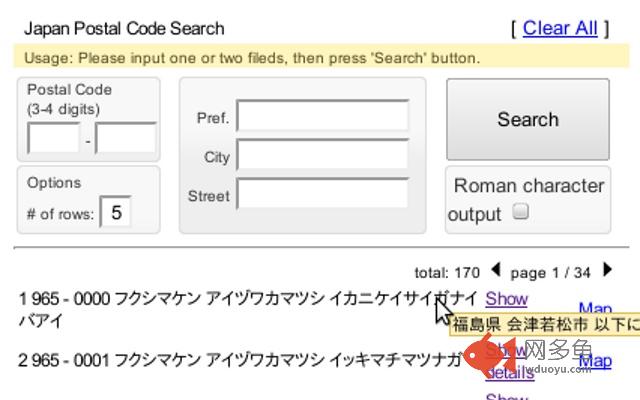This screenshot has height=400, width=640.
Task: Select result row 965 - 0000 text
Action: tap(248, 310)
